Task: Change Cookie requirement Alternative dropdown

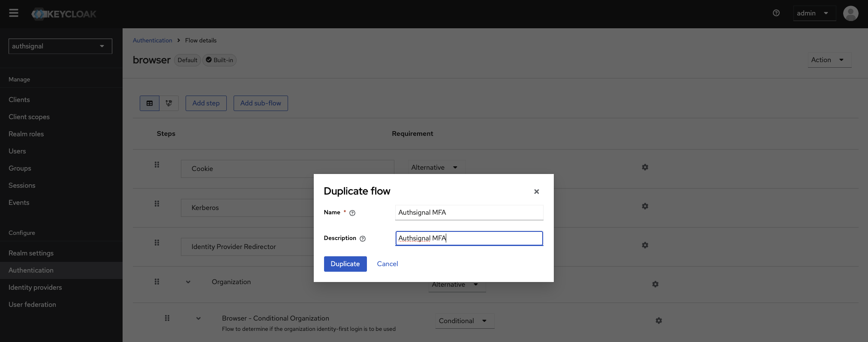Action: pos(436,167)
